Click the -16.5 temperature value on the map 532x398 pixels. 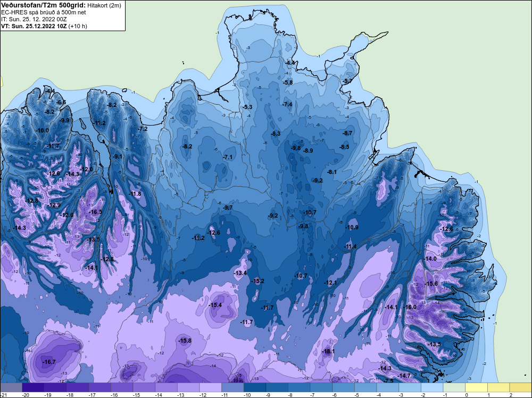click(95, 212)
